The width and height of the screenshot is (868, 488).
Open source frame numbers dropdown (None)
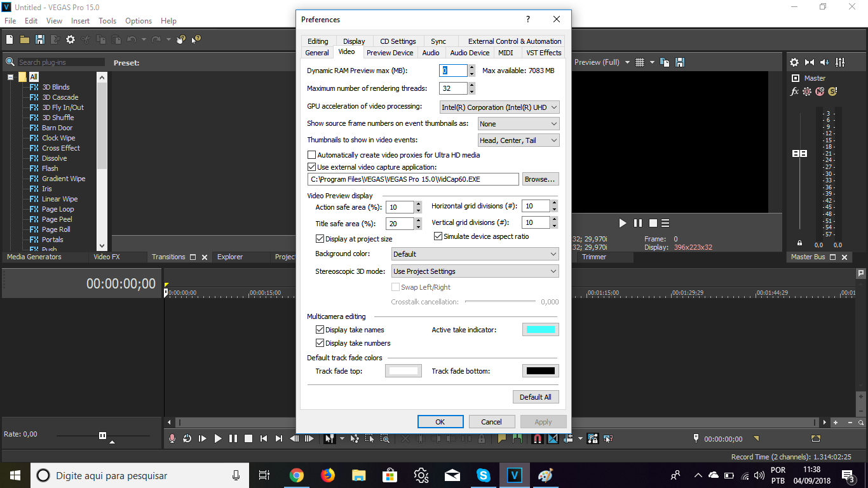tap(519, 124)
